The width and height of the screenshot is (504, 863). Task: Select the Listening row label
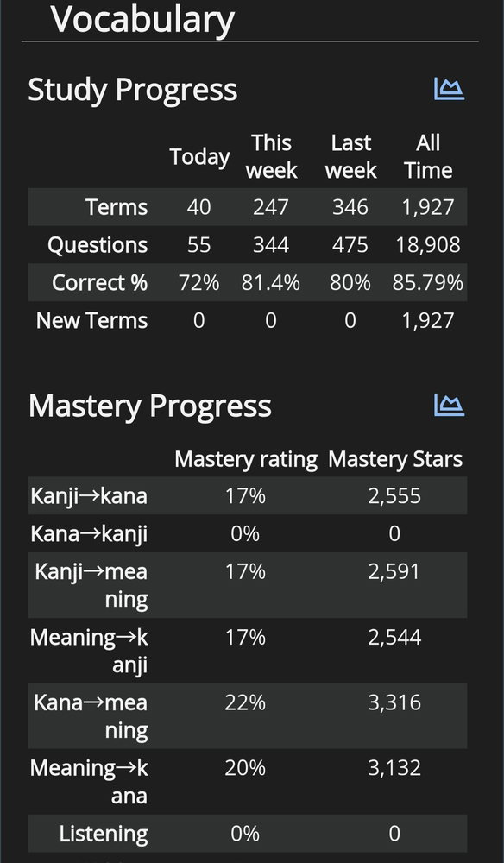(104, 834)
